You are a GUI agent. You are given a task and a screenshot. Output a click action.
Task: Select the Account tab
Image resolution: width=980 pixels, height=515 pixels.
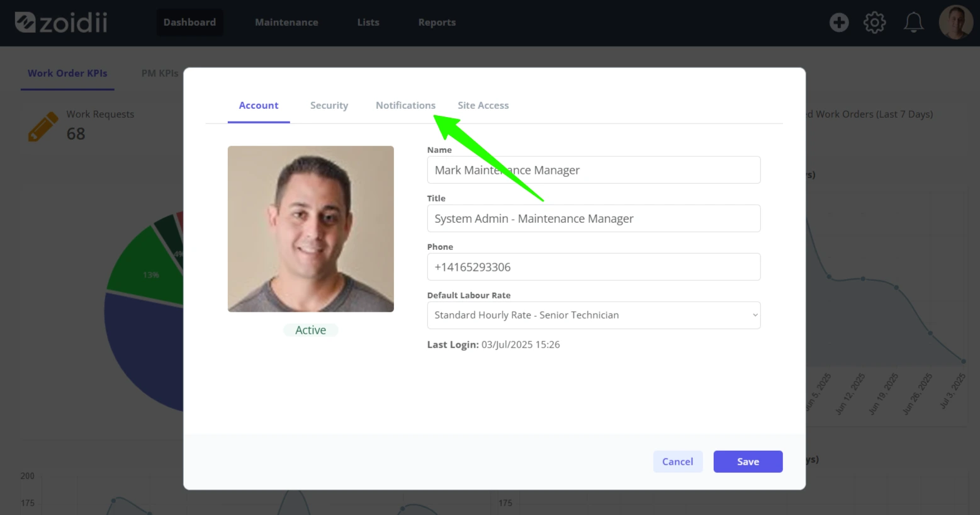(259, 106)
